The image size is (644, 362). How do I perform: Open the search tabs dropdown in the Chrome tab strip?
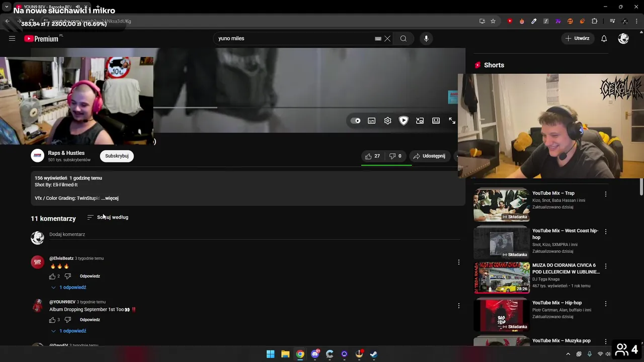[x=7, y=7]
